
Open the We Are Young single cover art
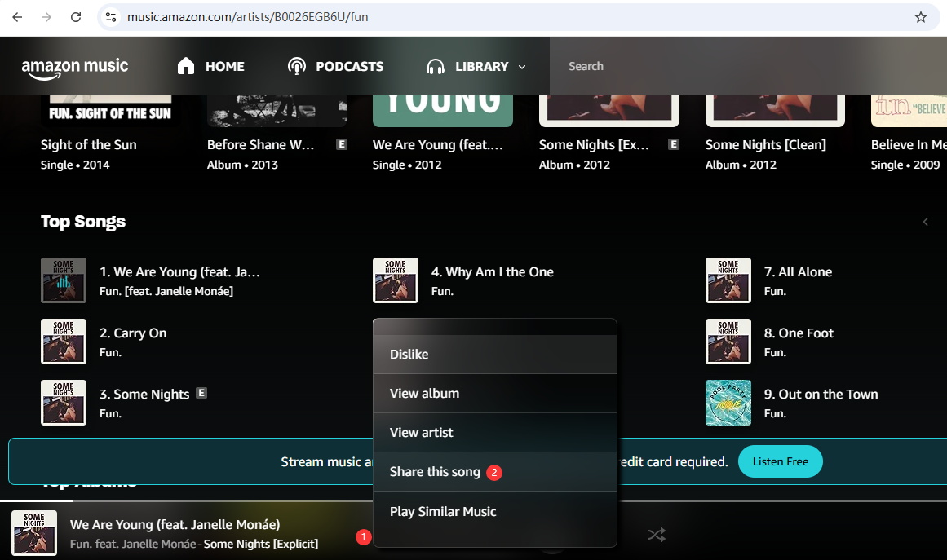[443, 111]
